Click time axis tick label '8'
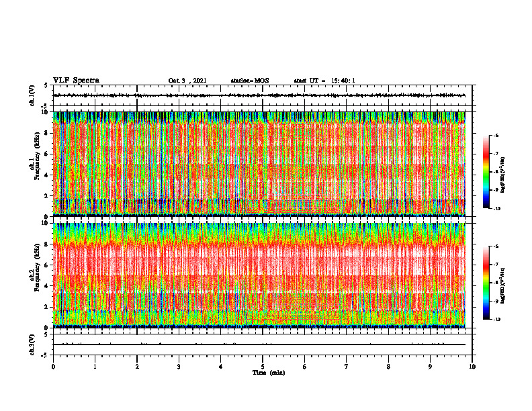Image resolution: width=532 pixels, height=411 pixels. click(388, 367)
